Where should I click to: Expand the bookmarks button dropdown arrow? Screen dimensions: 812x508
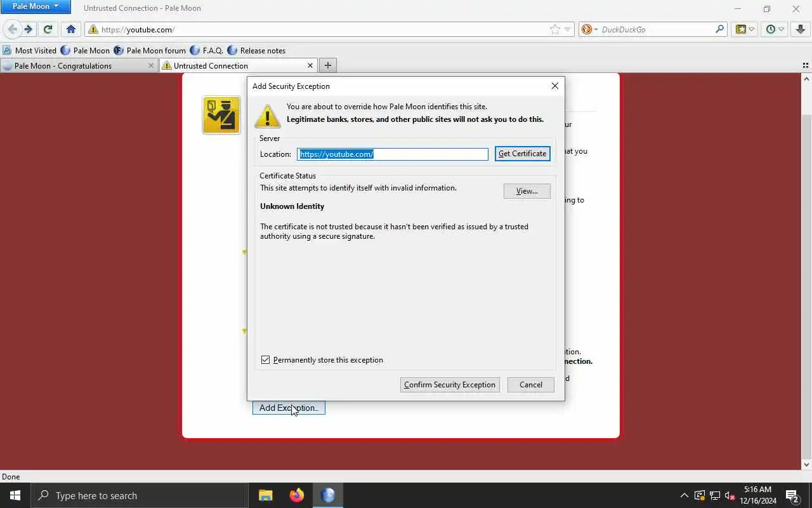point(752,29)
